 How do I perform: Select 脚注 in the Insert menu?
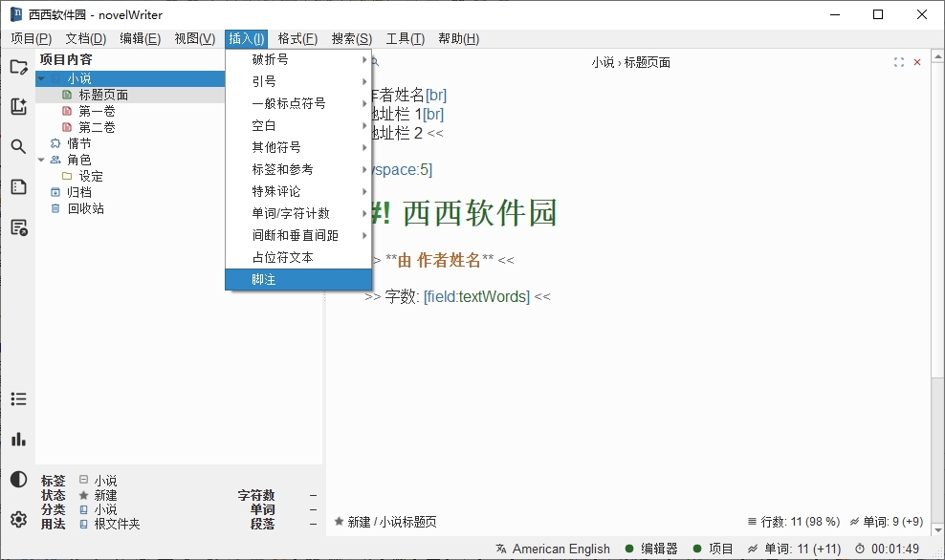(x=298, y=279)
